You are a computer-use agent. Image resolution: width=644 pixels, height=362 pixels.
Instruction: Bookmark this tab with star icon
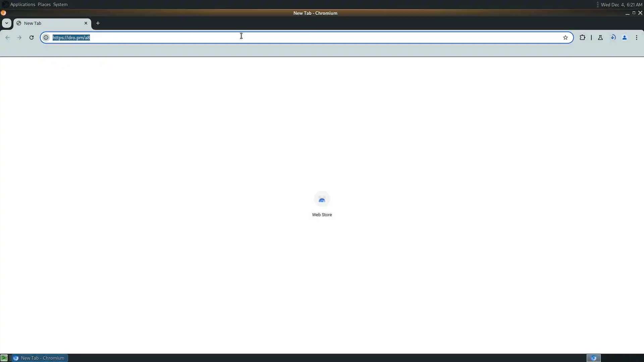[x=566, y=38]
